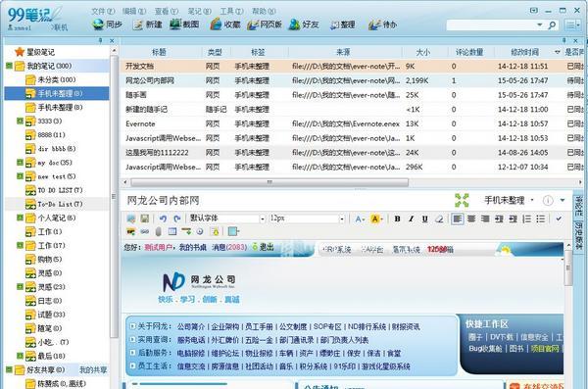Image resolution: width=588 pixels, height=389 pixels.
Task: Open the font color picker
Action: click(360, 219)
